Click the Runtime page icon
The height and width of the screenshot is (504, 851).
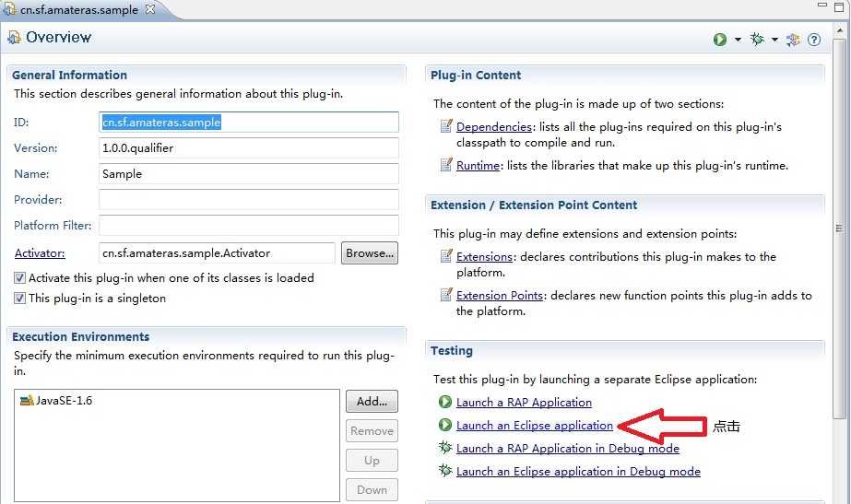click(445, 165)
